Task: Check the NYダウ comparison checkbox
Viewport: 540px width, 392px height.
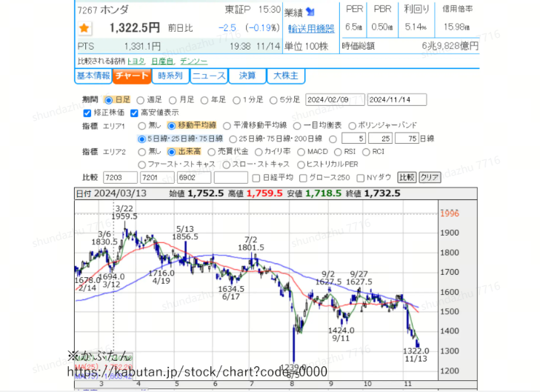Action: pyautogui.click(x=360, y=178)
